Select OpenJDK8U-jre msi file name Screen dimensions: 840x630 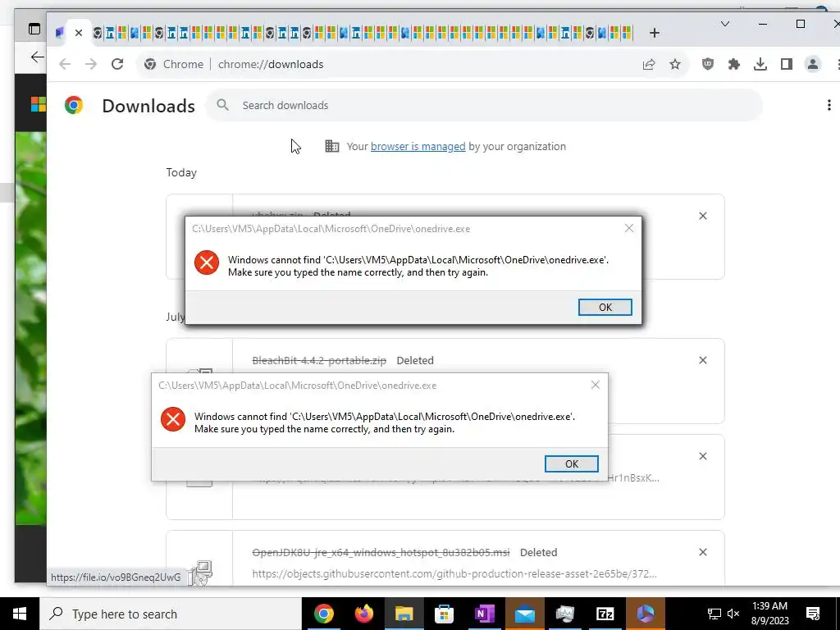point(381,552)
